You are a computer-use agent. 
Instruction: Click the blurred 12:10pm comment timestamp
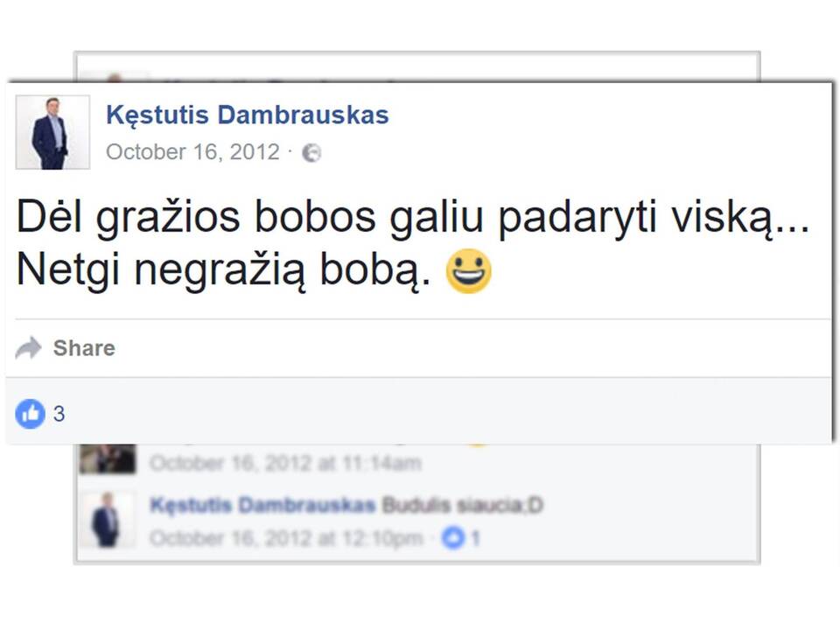click(x=287, y=538)
